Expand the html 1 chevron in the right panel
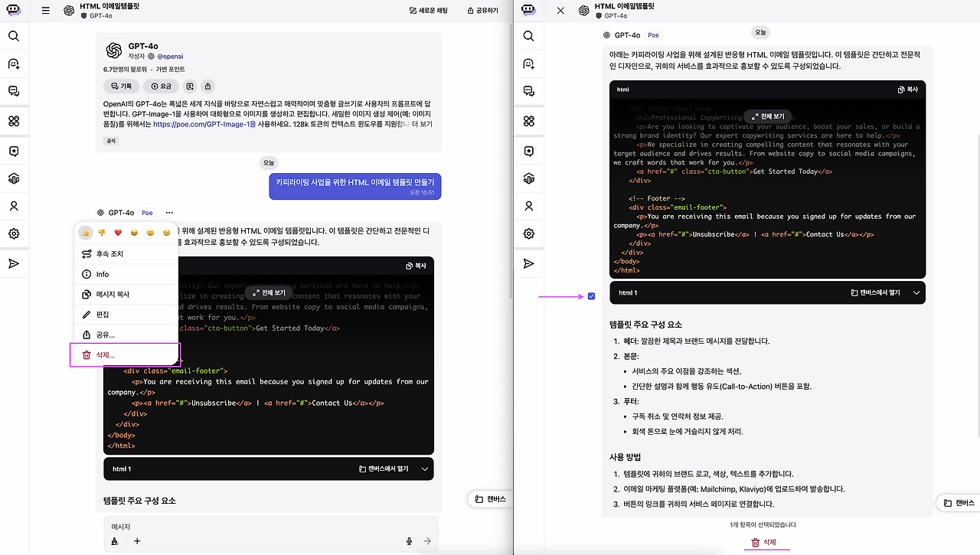 coord(916,293)
